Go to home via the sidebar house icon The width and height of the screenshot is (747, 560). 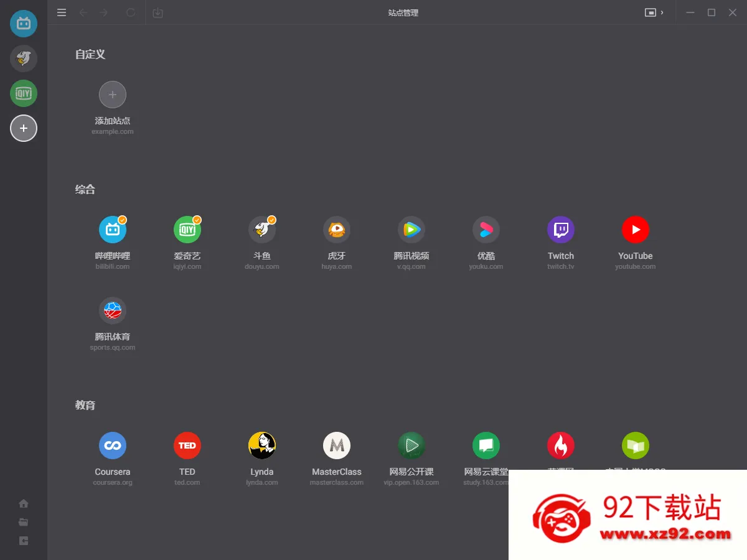click(24, 503)
